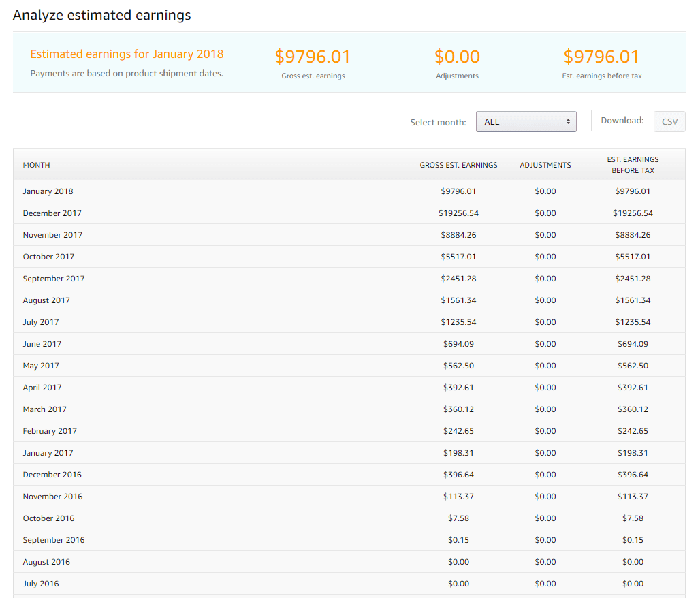Select the September 2016 month row label
700x598 pixels.
54,540
